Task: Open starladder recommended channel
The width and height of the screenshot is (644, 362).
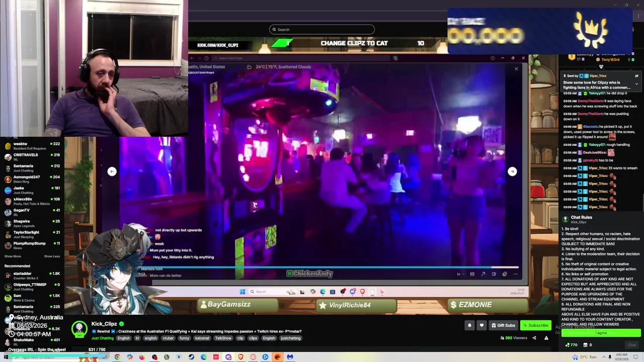Action: [31, 276]
